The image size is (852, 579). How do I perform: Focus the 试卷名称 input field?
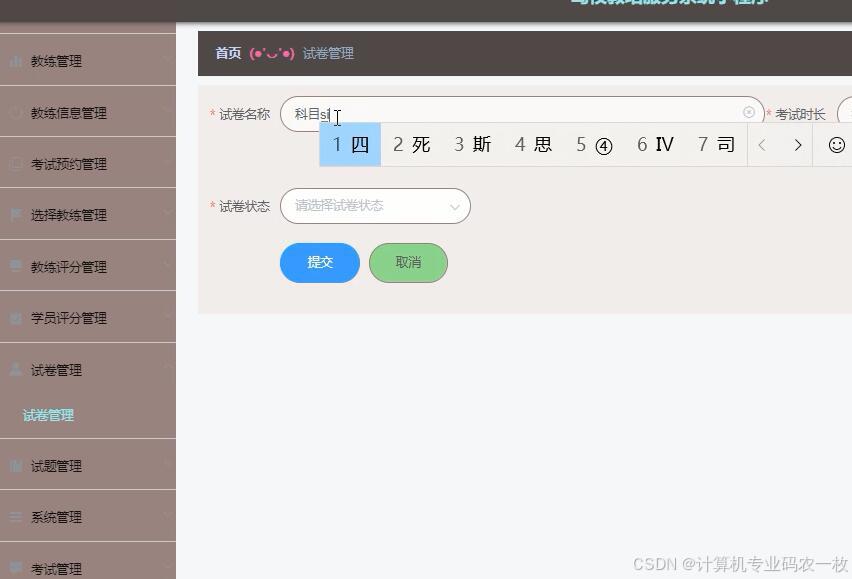coord(522,114)
